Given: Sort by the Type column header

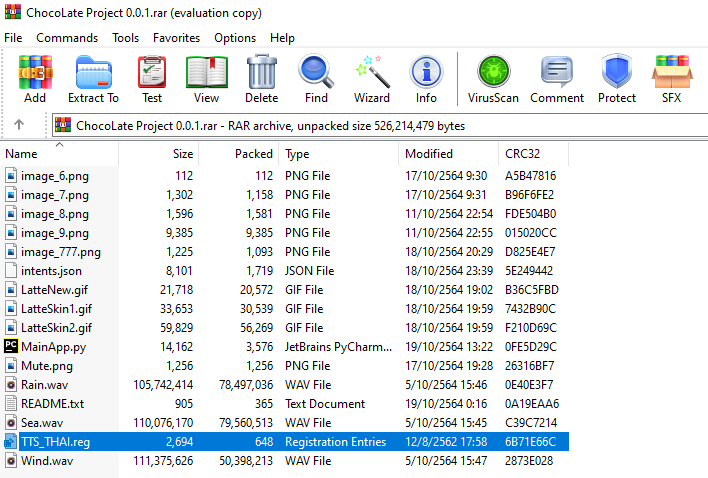Looking at the screenshot, I should pyautogui.click(x=339, y=154).
